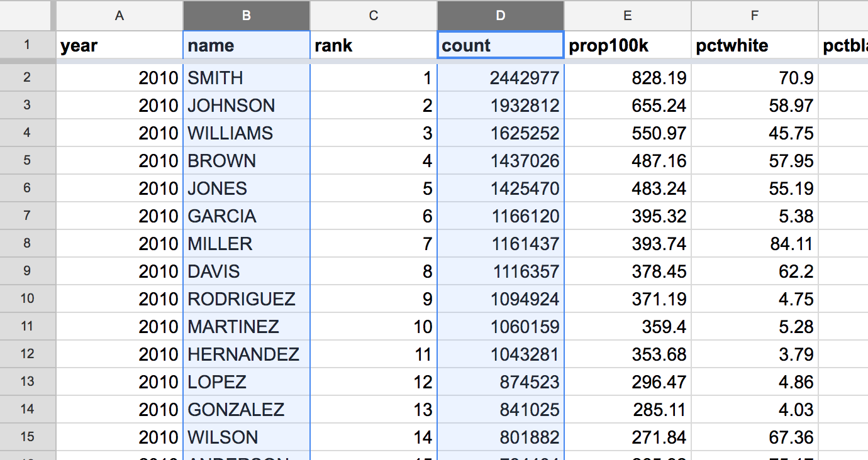Screen dimensions: 868x460
Task: Select the GARCIA cell
Action: tap(247, 216)
